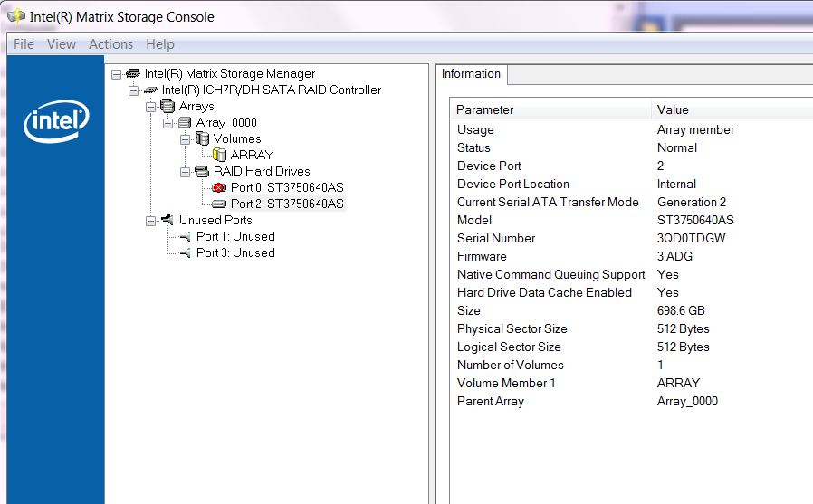
Task: Click the RAID Hard Drives icon
Action: click(x=202, y=171)
